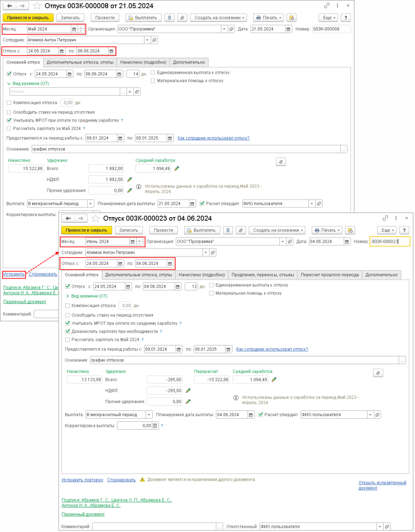Click Основание field in 003К-000023
This screenshot has width=415, height=532.
pos(244,361)
